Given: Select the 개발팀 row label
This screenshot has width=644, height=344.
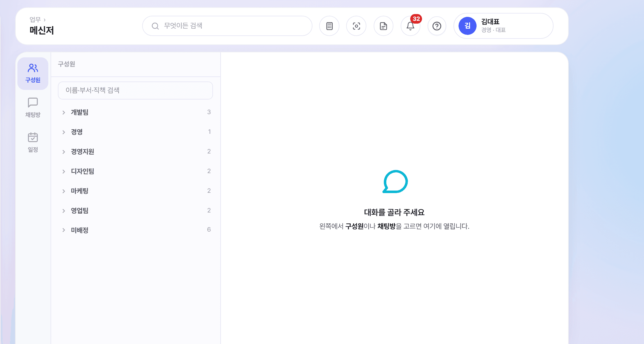Looking at the screenshot, I should click(x=80, y=112).
